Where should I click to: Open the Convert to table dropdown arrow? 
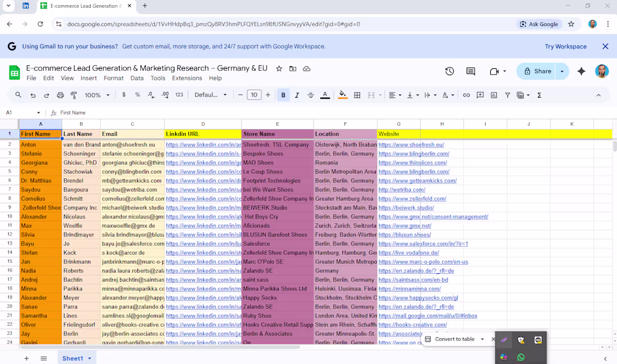click(x=482, y=339)
